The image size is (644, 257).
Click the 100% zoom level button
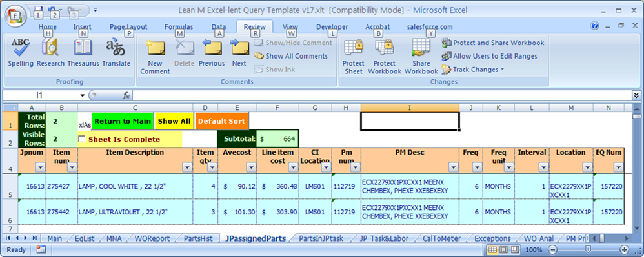[534, 250]
